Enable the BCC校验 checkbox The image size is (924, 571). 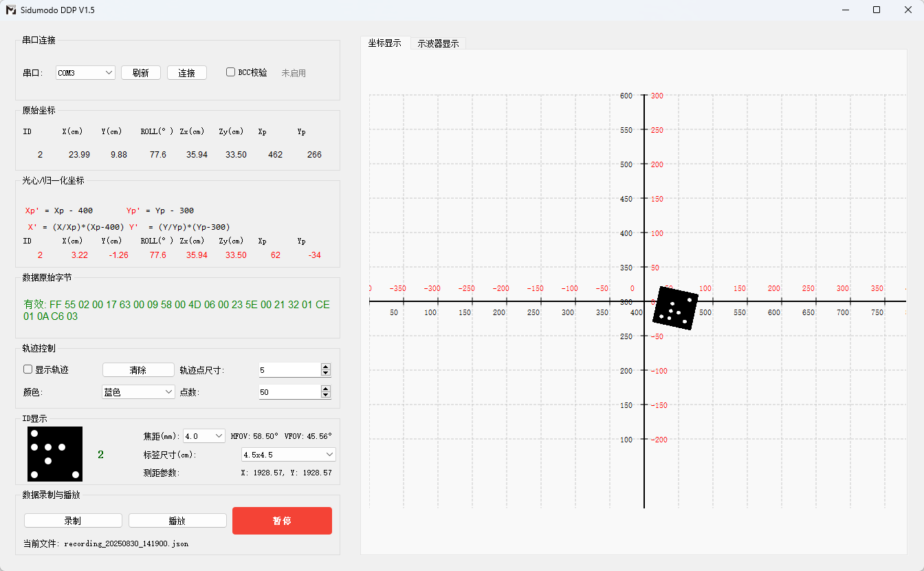pyautogui.click(x=231, y=72)
